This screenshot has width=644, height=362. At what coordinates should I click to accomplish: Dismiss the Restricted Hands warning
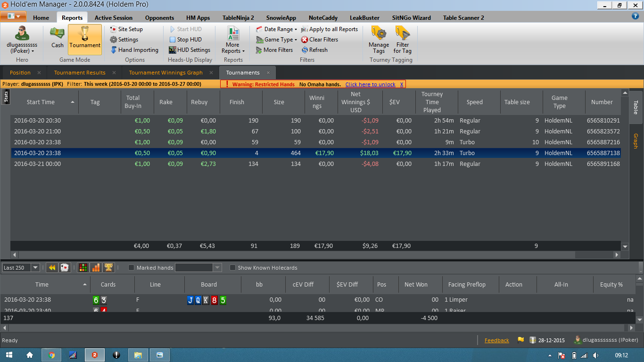click(402, 84)
